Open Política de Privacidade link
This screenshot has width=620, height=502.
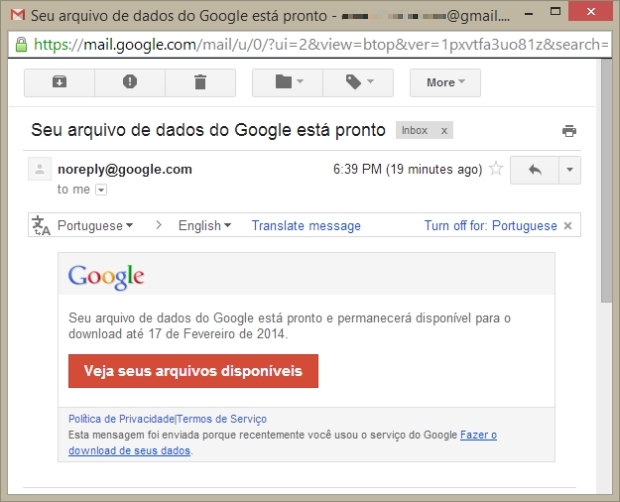pyautogui.click(x=121, y=419)
